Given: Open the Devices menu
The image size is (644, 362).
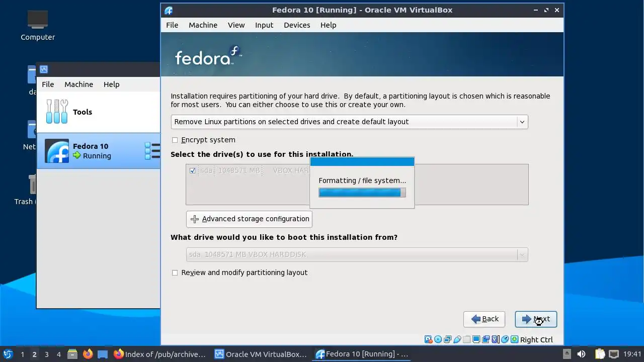Looking at the screenshot, I should 297,25.
